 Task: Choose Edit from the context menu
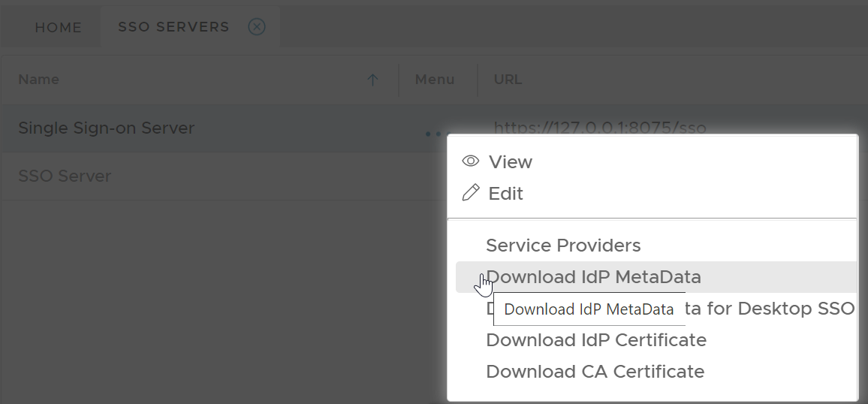coord(506,194)
